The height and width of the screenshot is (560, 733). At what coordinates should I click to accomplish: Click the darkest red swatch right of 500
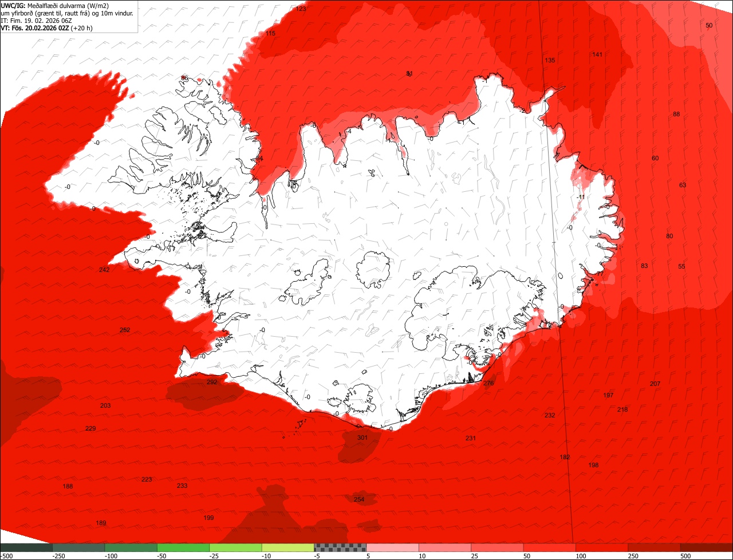707,547
